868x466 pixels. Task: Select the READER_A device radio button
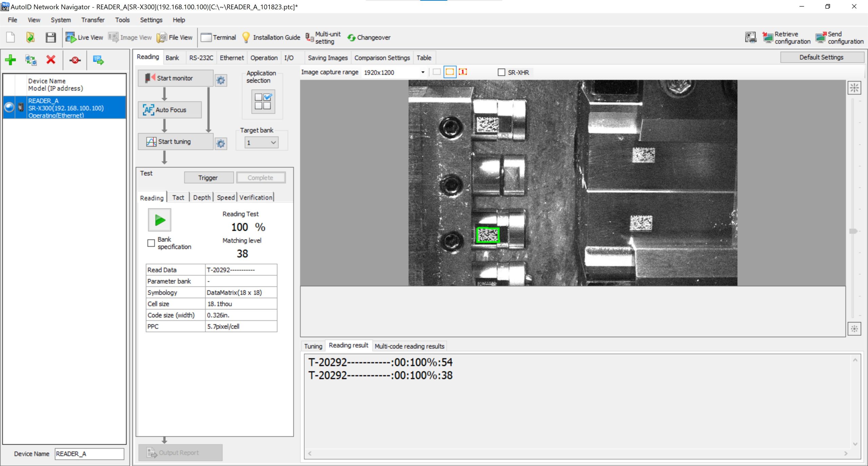[x=9, y=107]
